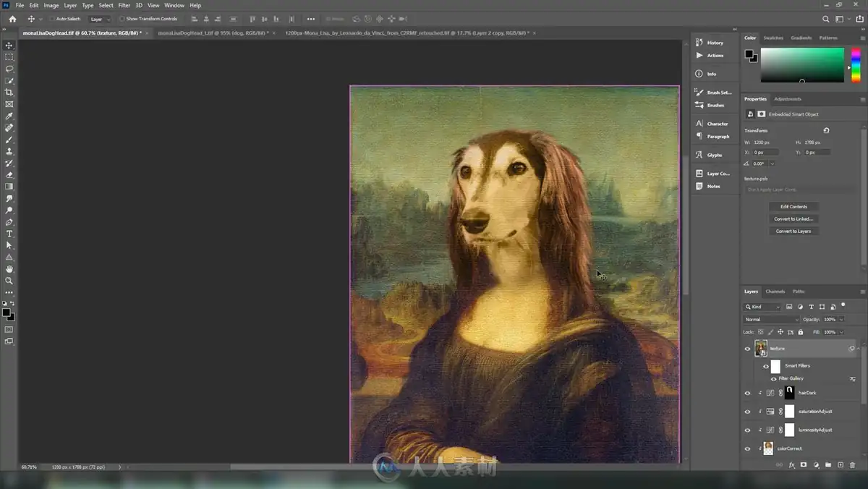This screenshot has width=868, height=489.
Task: Hide the hairDark layer
Action: tap(747, 393)
